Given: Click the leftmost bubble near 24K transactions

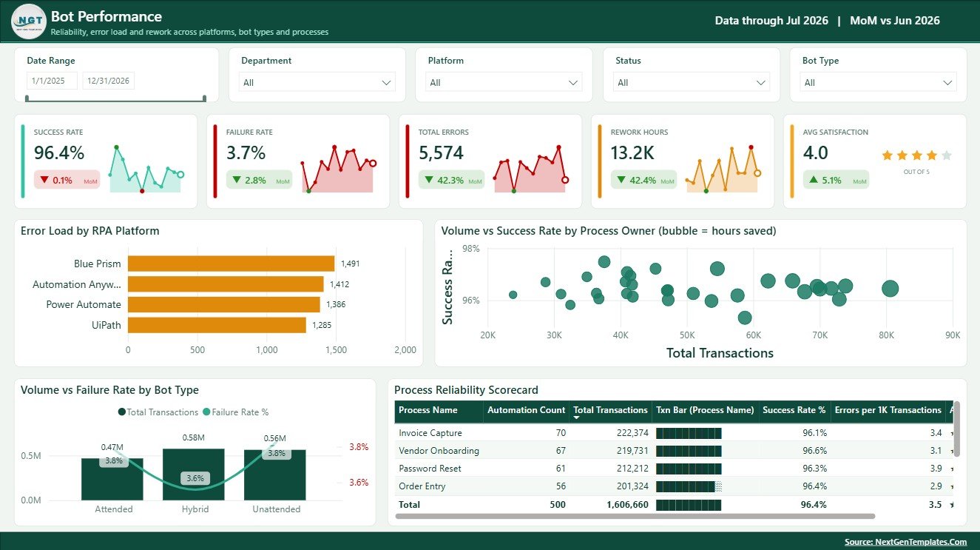Looking at the screenshot, I should tap(513, 295).
